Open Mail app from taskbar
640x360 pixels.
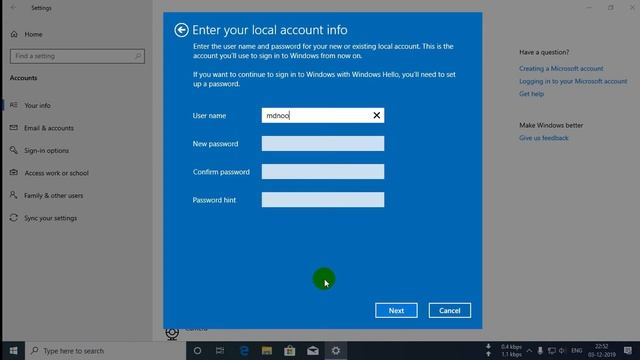coord(313,351)
